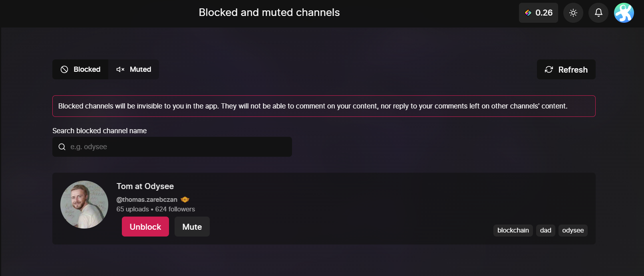Click the search magnifier icon
The image size is (644, 276).
[62, 147]
